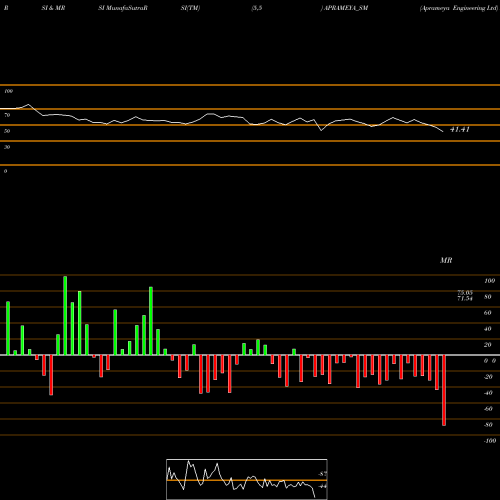The width and height of the screenshot is (500, 500).
Task: Click the -100 label on MR right axis
Action: [489, 441]
